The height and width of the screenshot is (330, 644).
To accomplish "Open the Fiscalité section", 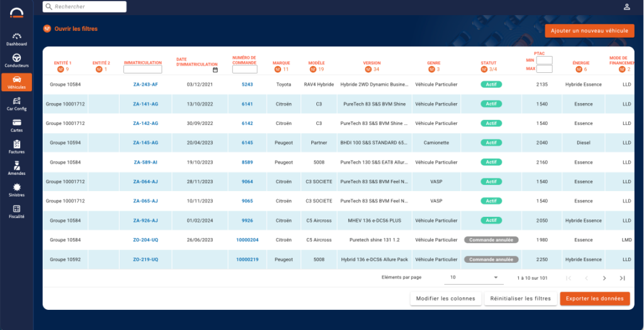I will (x=16, y=211).
